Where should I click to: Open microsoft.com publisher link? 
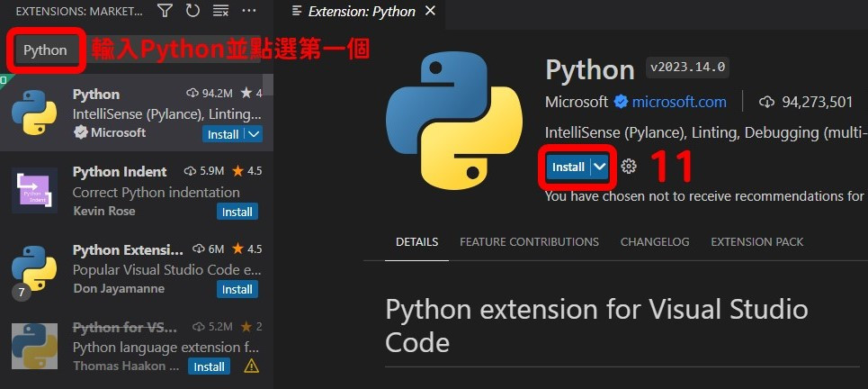coord(679,102)
